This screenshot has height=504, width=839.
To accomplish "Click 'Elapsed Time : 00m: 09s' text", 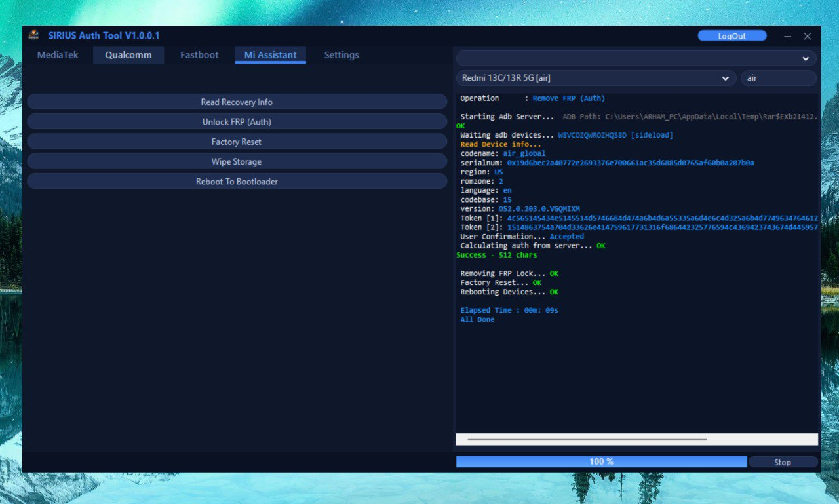I will pos(509,310).
